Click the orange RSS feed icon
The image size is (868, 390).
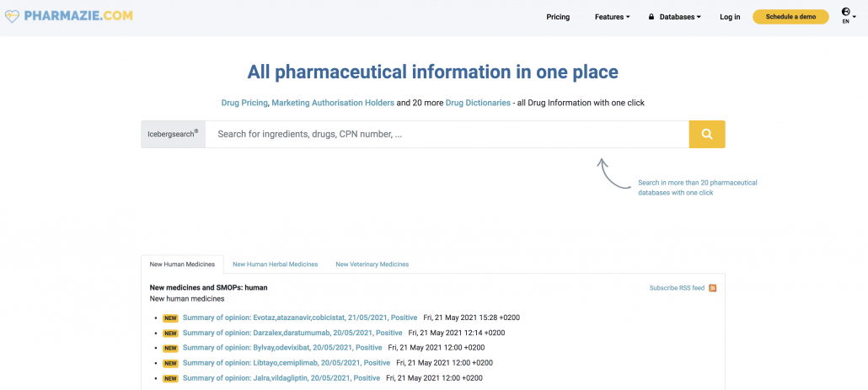click(x=712, y=288)
